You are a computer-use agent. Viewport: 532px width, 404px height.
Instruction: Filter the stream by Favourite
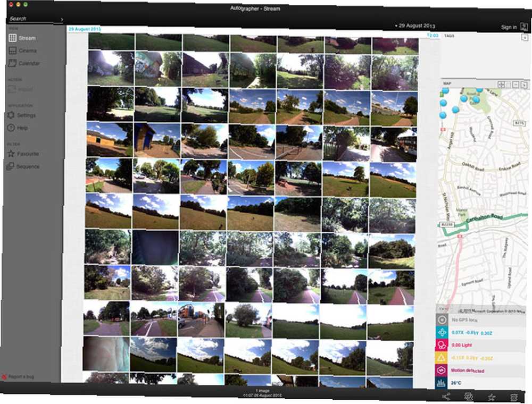pyautogui.click(x=23, y=154)
